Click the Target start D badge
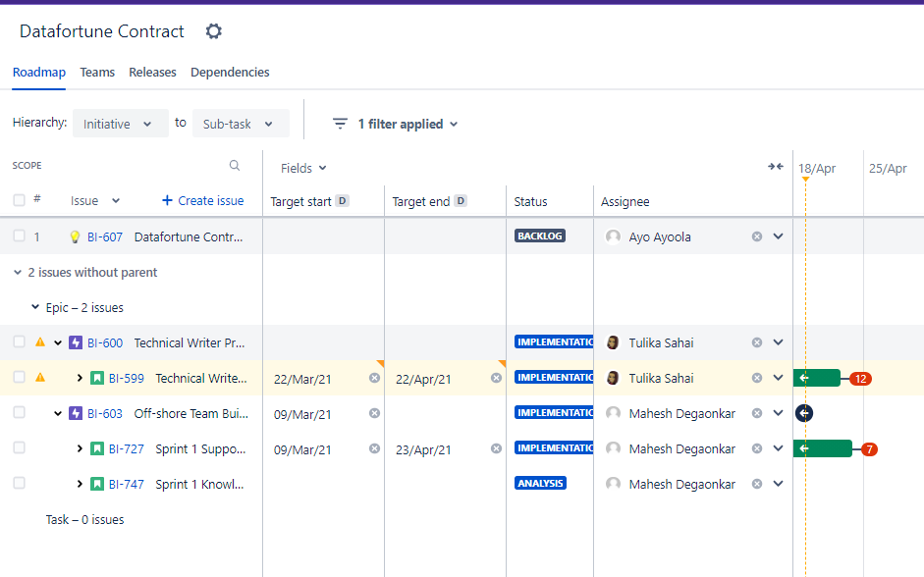This screenshot has height=577, width=924. pyautogui.click(x=343, y=201)
